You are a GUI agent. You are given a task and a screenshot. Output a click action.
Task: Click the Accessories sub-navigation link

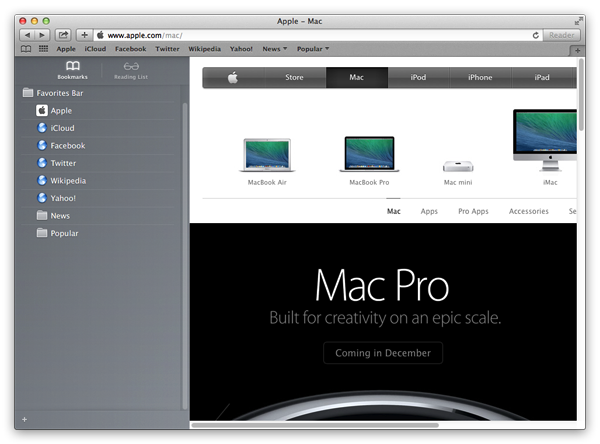click(528, 211)
